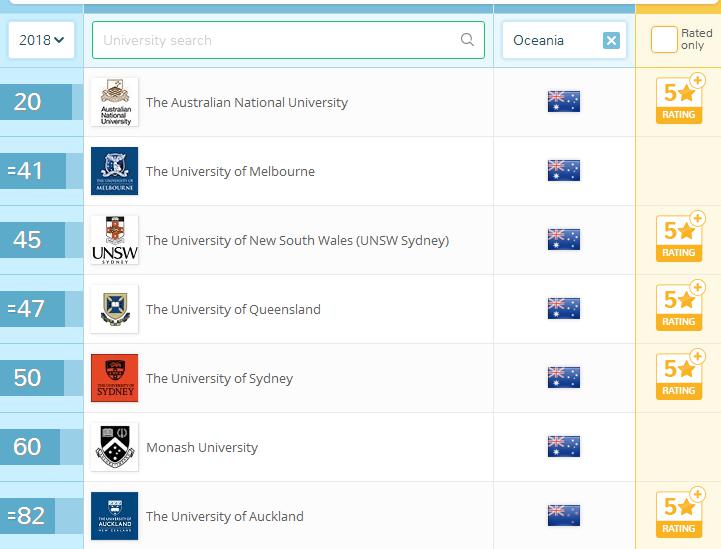The image size is (721, 549).
Task: Clear the Oceania region filter
Action: click(x=611, y=41)
